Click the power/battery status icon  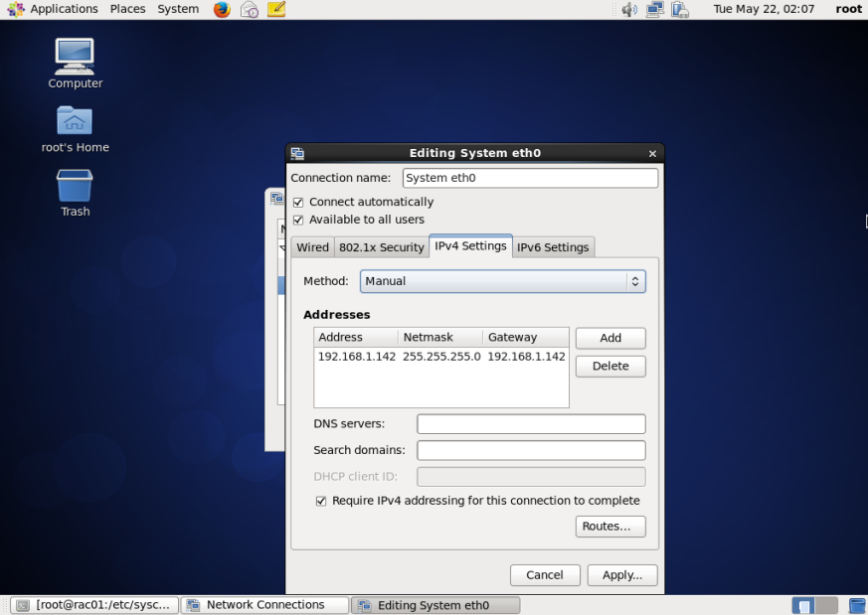[x=680, y=9]
